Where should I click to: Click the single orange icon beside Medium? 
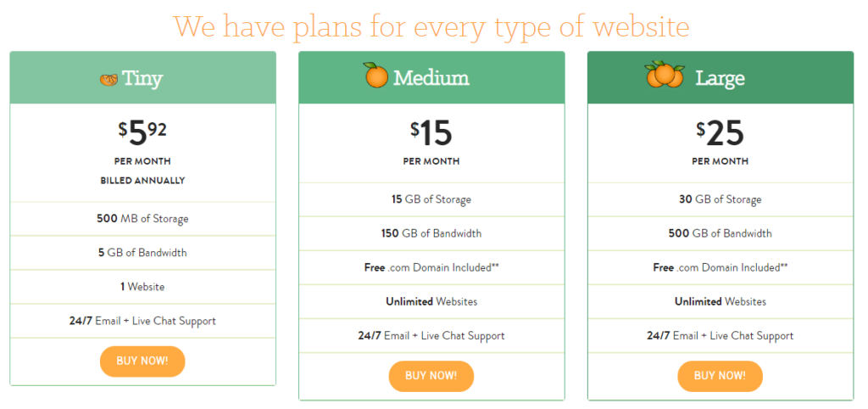tap(376, 75)
